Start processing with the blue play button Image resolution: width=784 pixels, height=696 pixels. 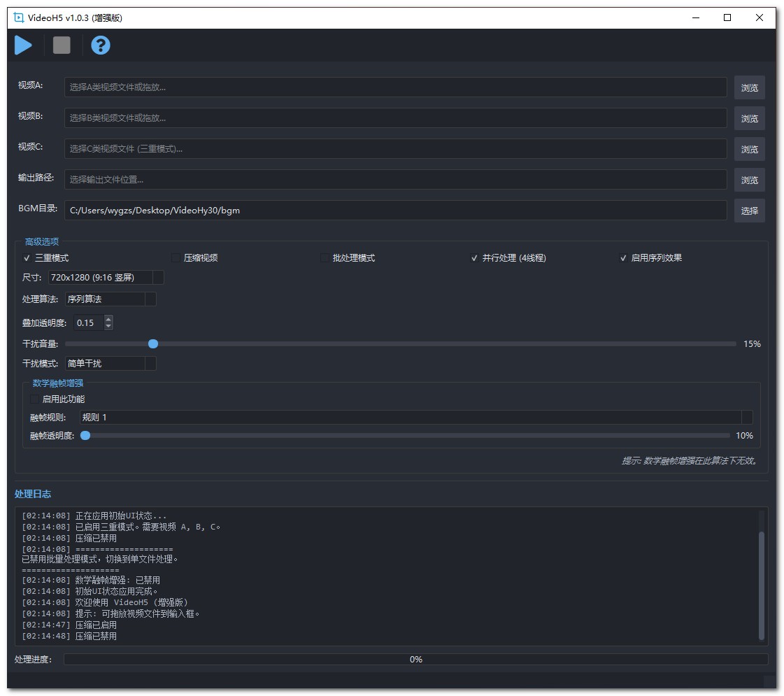tap(23, 45)
